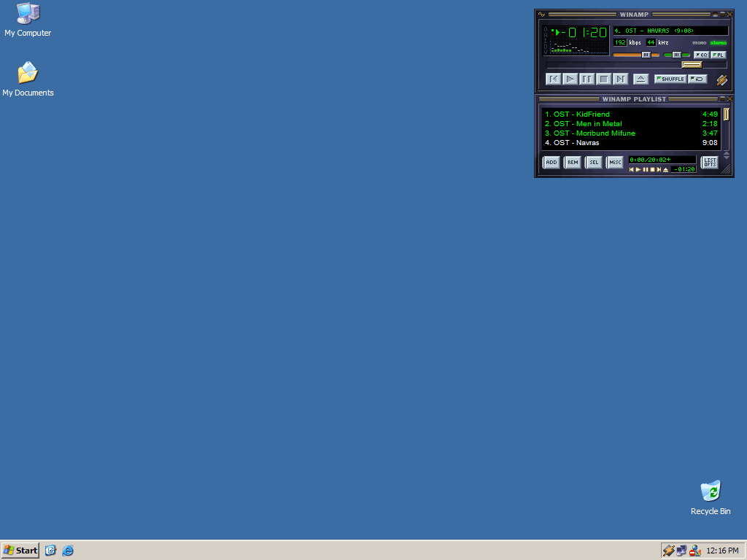Click playlist mini Previous track button
The height and width of the screenshot is (560, 747).
(x=632, y=169)
